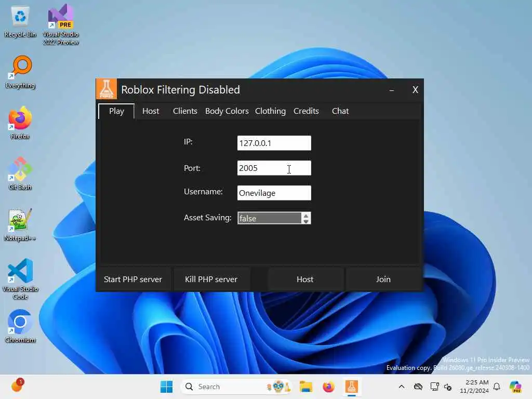
Task: Switch to the Play tab
Action: pos(116,111)
